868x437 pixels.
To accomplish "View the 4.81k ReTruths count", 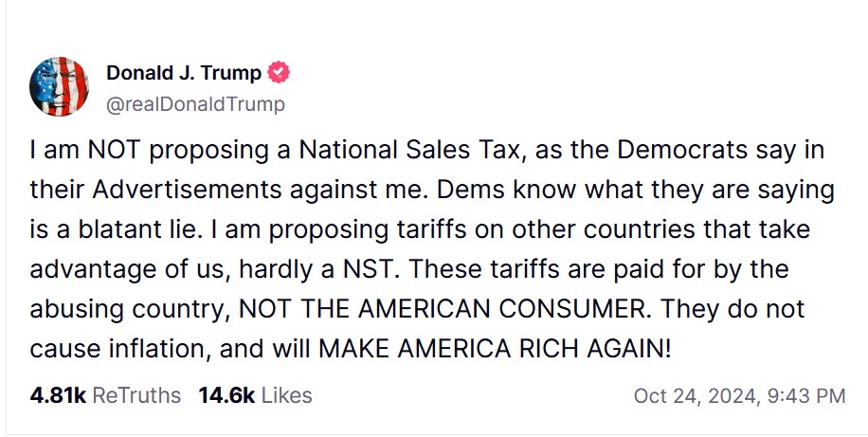I will (58, 395).
